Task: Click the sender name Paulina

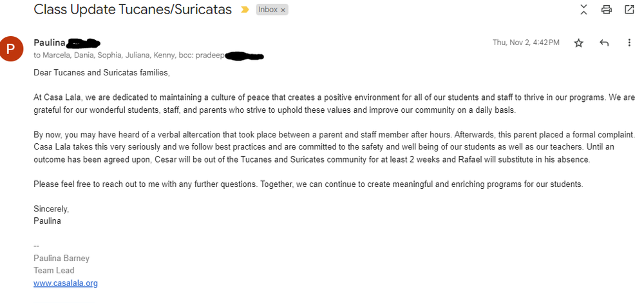Action: pos(48,43)
